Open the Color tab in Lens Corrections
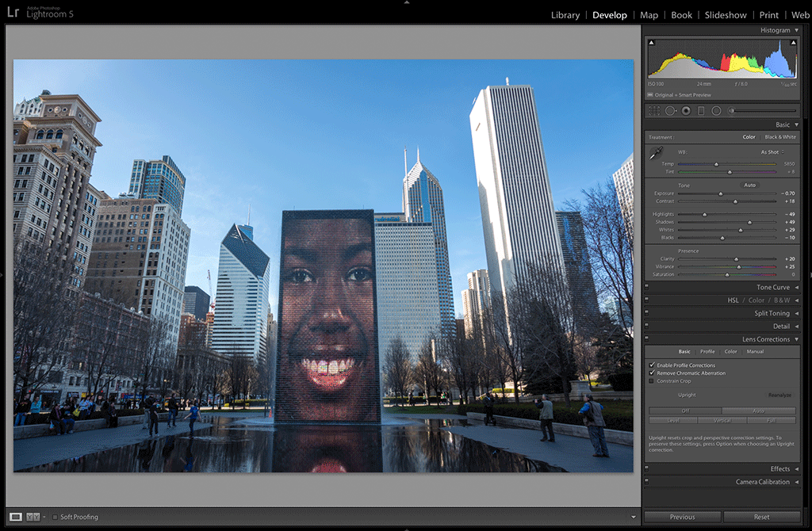This screenshot has width=812, height=531. point(730,351)
